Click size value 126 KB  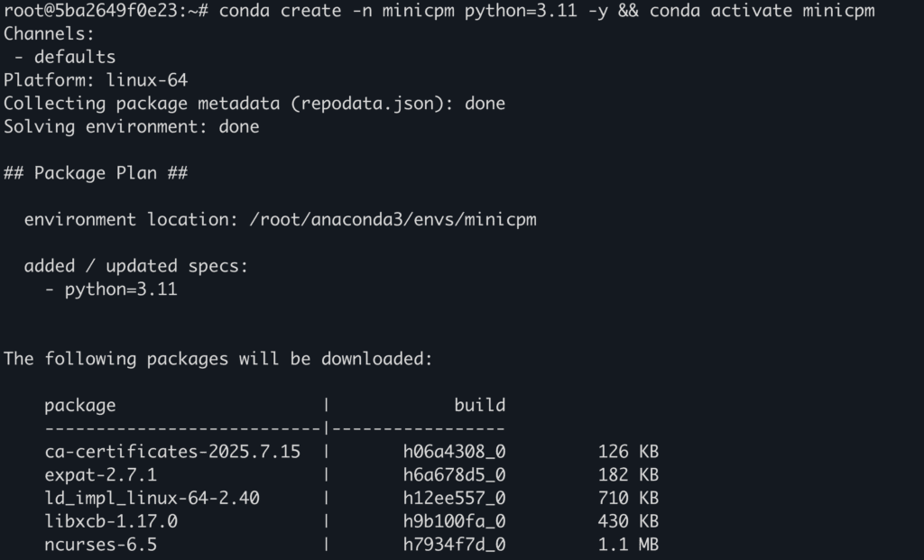[628, 452]
